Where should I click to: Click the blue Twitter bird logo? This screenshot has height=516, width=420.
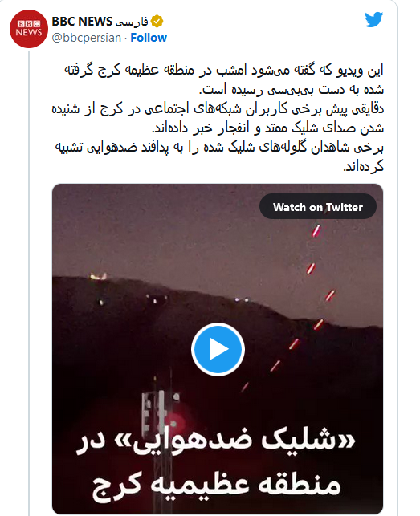[x=374, y=20]
